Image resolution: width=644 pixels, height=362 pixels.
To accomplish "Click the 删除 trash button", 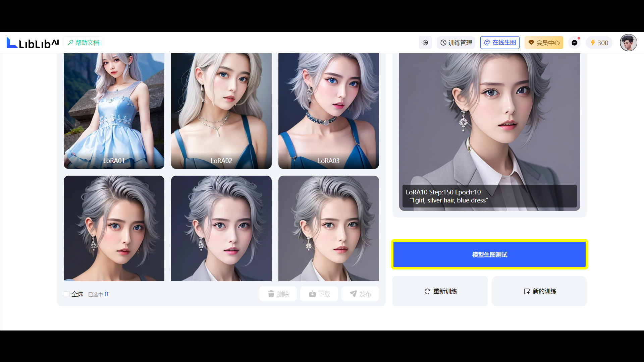I will (x=278, y=294).
